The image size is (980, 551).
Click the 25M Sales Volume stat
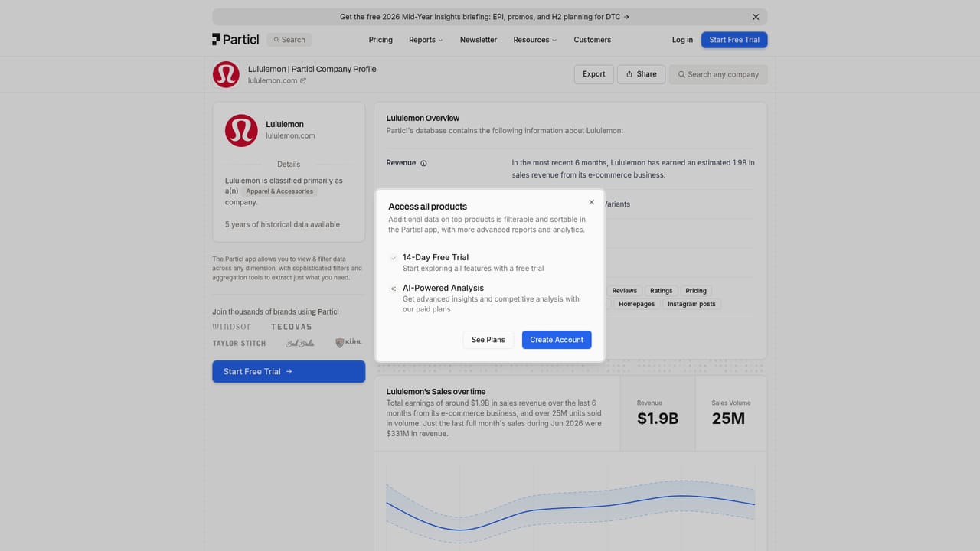731,413
